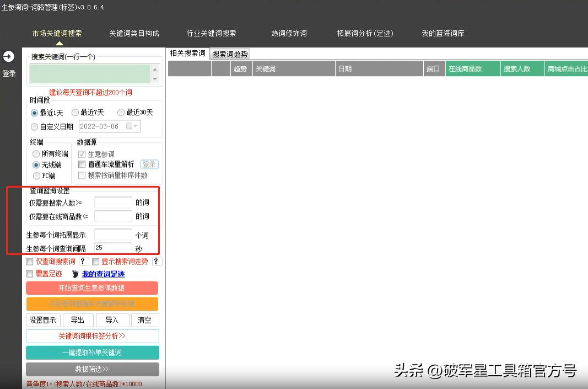The image size is (588, 389).
Task: Click the 登录 button beside 直通车流量解析
Action: point(149,164)
